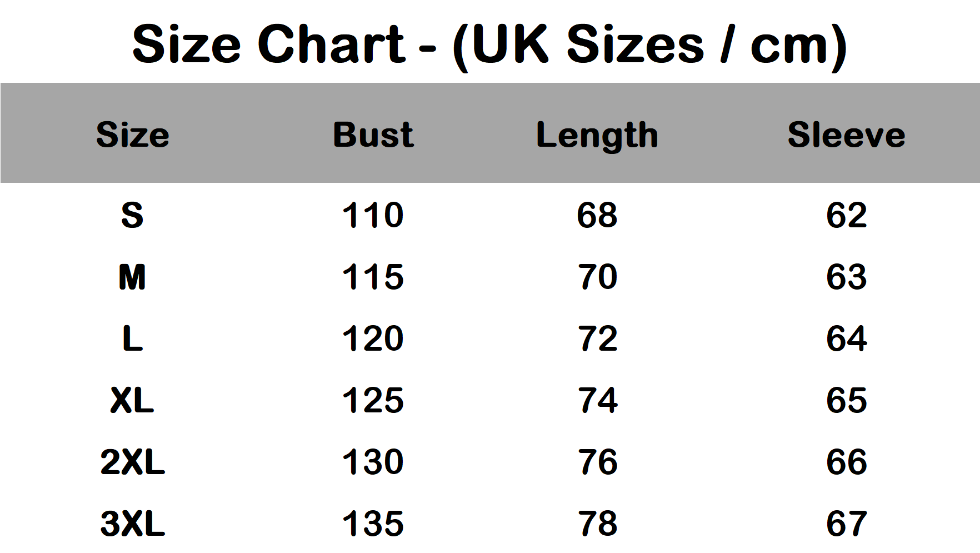980x553 pixels.
Task: Click bust value 135 for size 3XL
Action: (373, 524)
